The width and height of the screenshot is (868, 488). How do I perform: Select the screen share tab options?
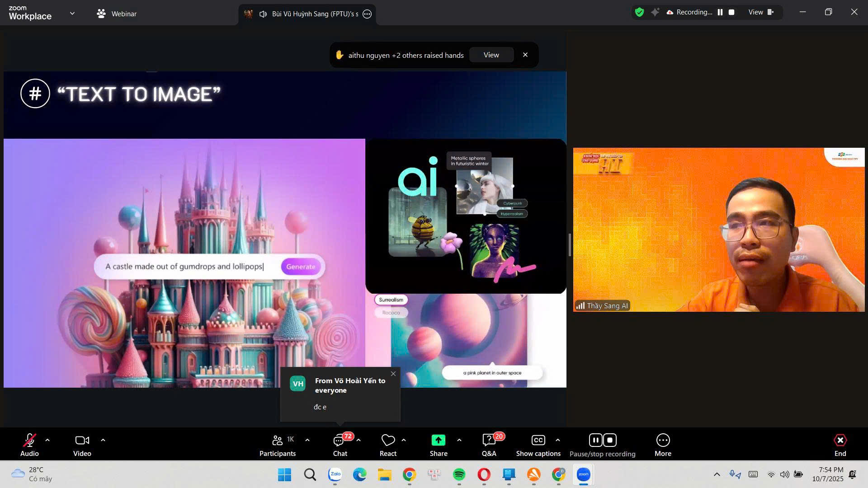click(x=367, y=14)
